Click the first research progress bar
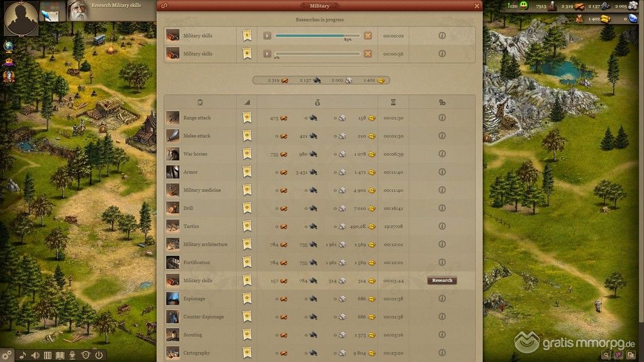 [318, 36]
